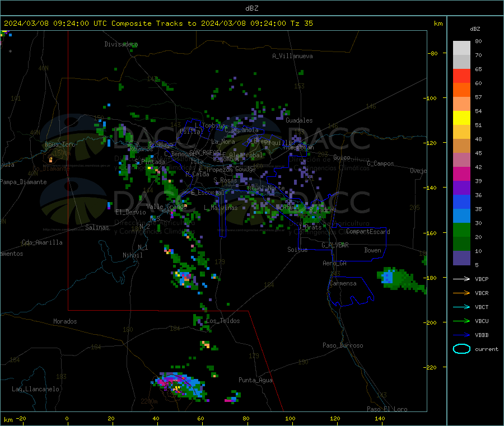The image size is (504, 426).
Task: Click the Cda_Amarilla map label
Action: (42, 242)
